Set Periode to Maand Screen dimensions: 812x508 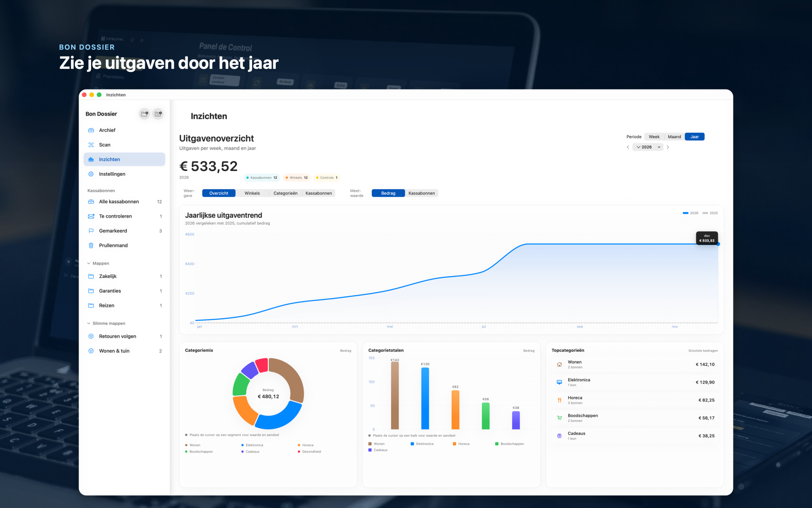point(674,136)
